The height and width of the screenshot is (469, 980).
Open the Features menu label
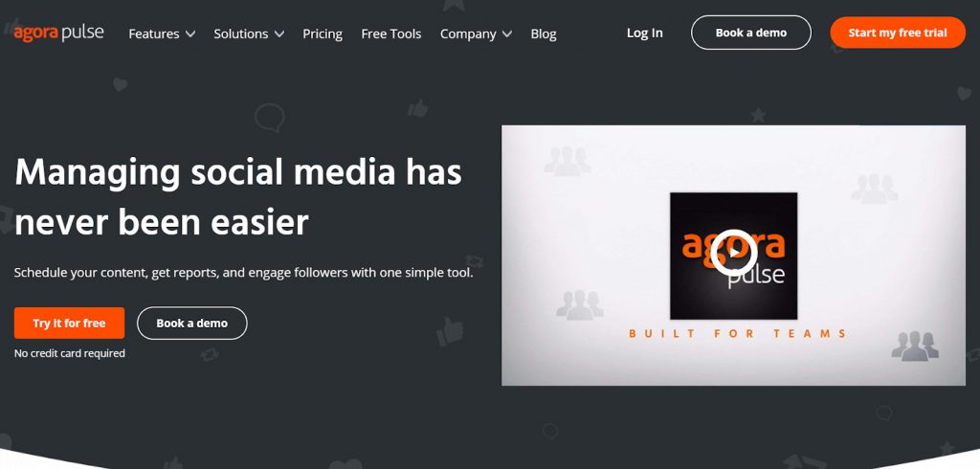coord(154,33)
